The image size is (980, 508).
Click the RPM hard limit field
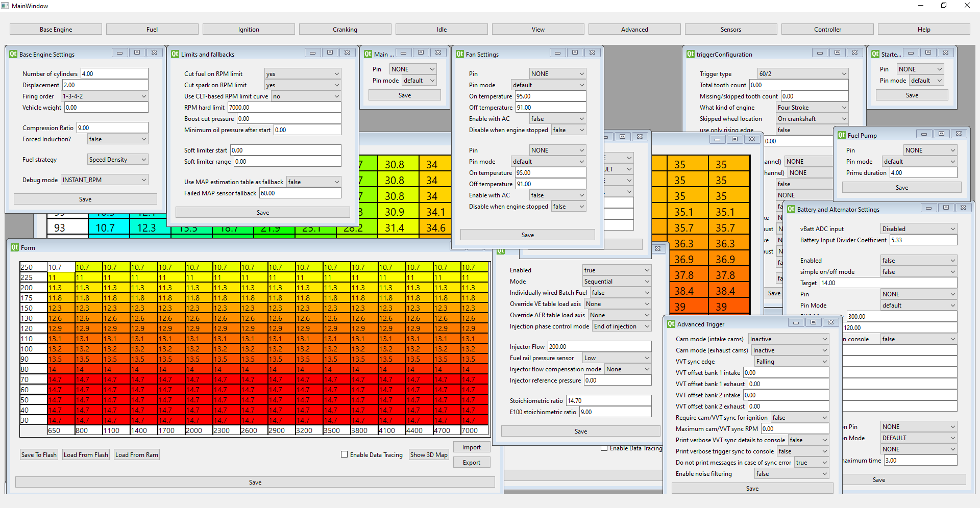click(284, 108)
